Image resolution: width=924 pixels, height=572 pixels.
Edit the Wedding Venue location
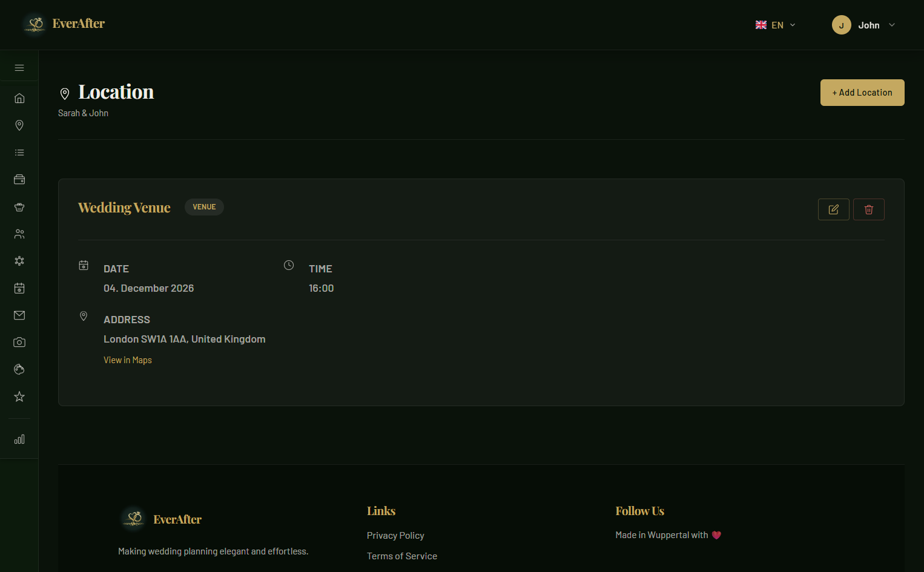point(833,209)
